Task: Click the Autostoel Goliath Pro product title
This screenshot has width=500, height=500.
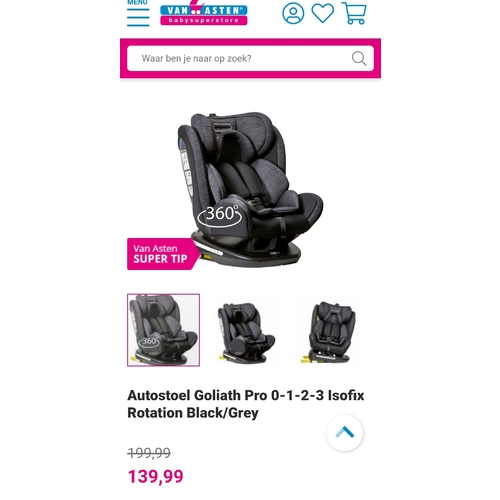Action: point(246,404)
